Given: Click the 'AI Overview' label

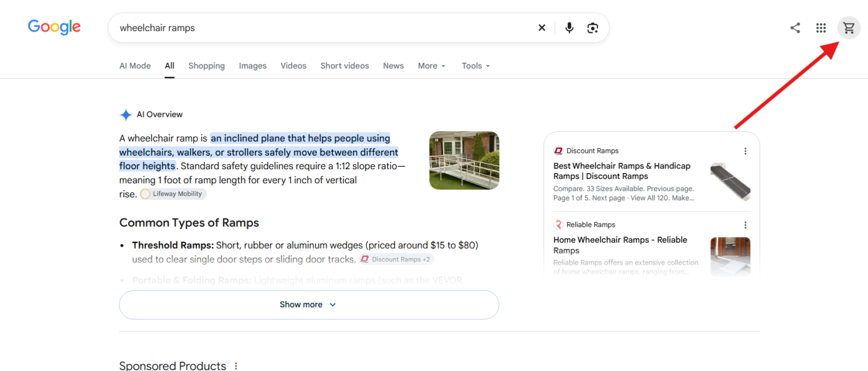Looking at the screenshot, I should (x=159, y=115).
